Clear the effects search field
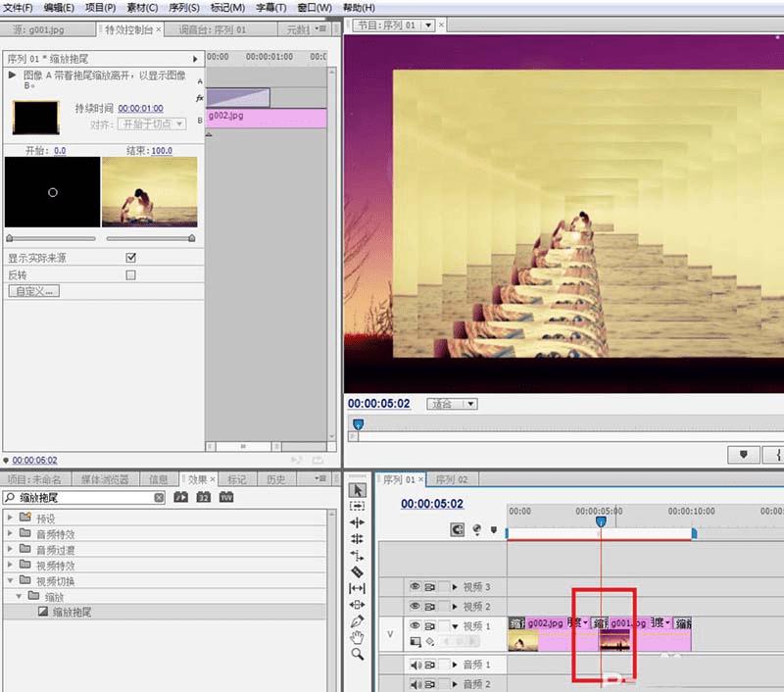The width and height of the screenshot is (784, 692). click(x=159, y=498)
